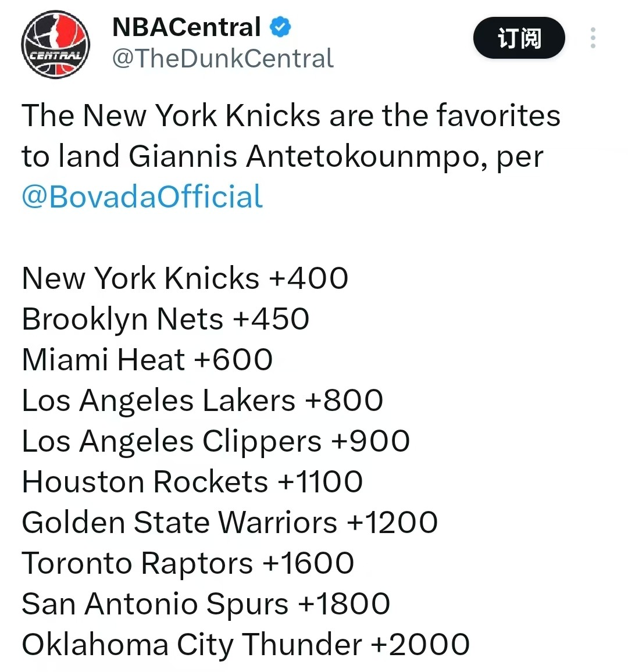Select the Brooklyn Nets +450 line

[166, 319]
